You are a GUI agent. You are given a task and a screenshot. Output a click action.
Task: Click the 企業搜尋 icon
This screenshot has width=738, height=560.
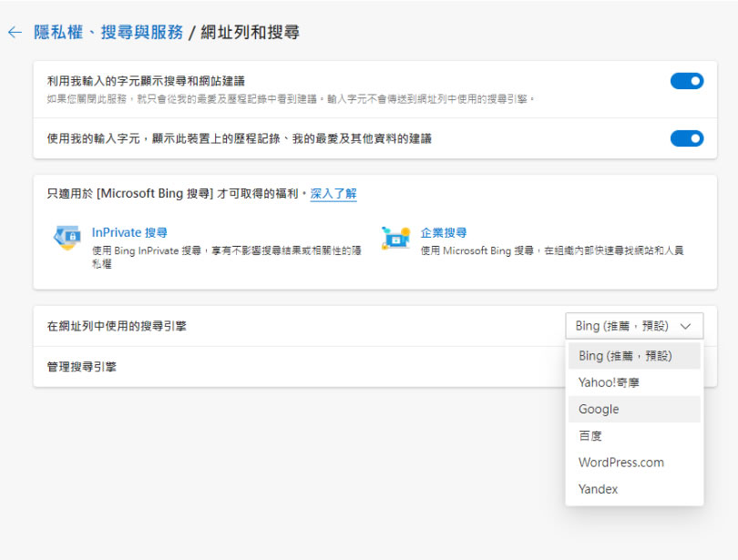click(395, 238)
